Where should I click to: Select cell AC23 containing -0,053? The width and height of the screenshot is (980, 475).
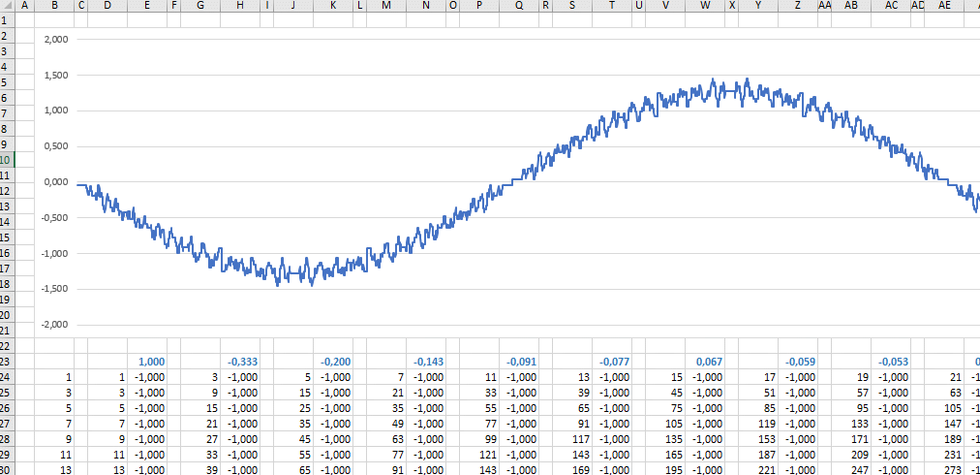click(891, 362)
